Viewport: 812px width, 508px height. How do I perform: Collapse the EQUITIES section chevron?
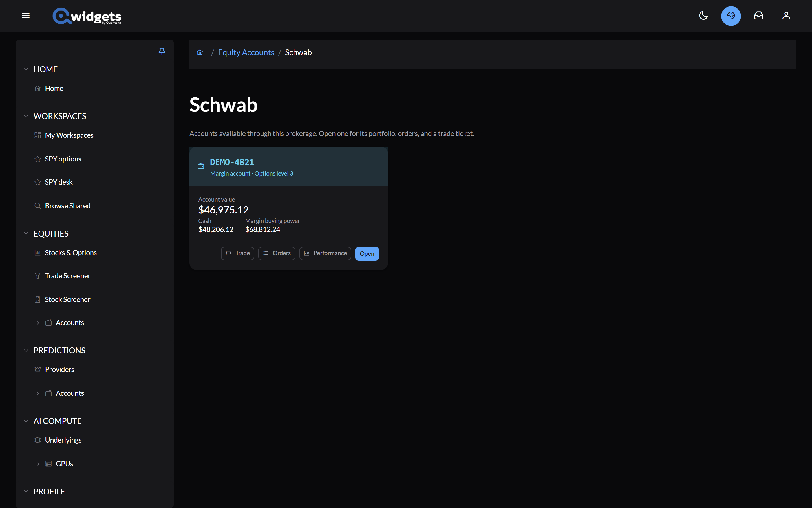pos(26,233)
